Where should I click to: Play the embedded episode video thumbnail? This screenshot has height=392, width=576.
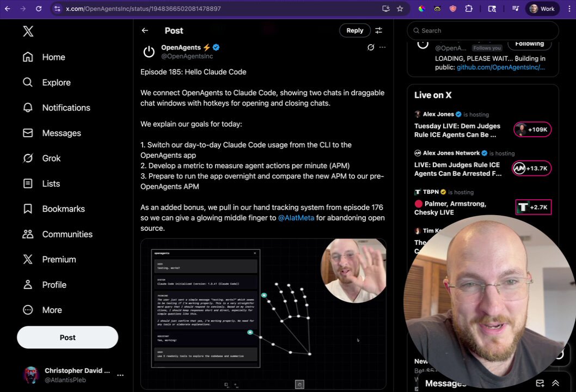point(263,314)
